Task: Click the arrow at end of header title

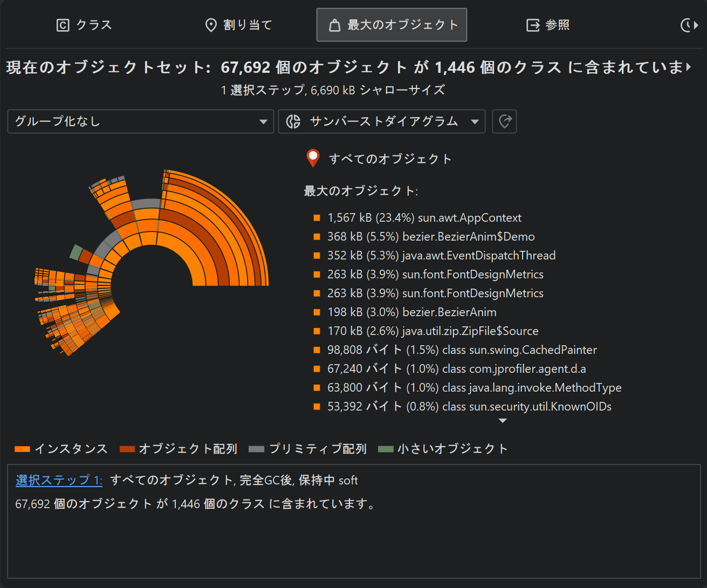Action: click(x=689, y=67)
